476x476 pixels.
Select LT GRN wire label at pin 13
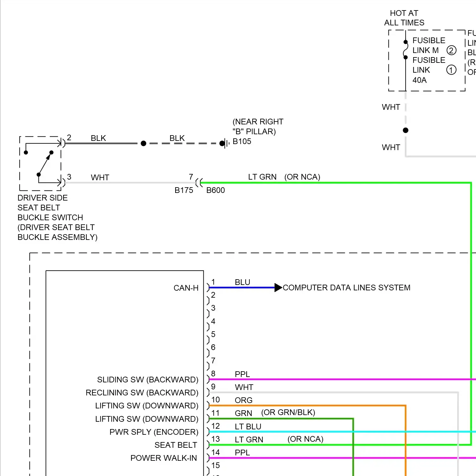pyautogui.click(x=249, y=440)
